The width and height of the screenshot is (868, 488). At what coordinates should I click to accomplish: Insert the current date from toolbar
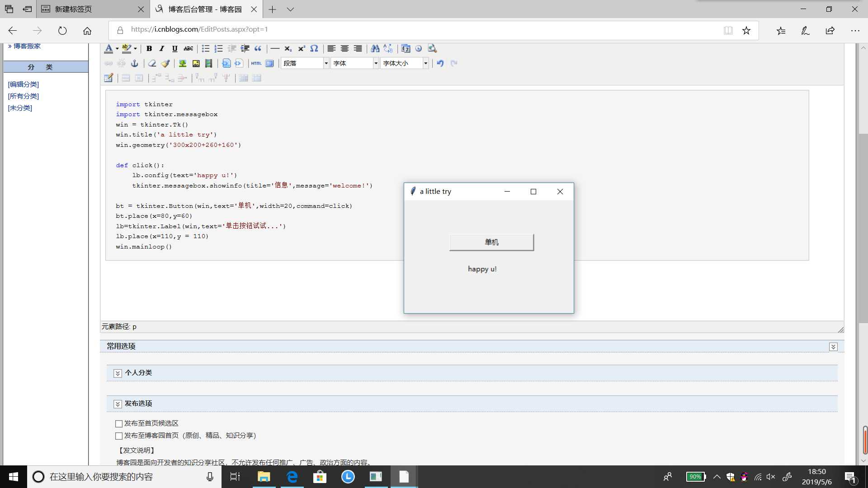[406, 49]
